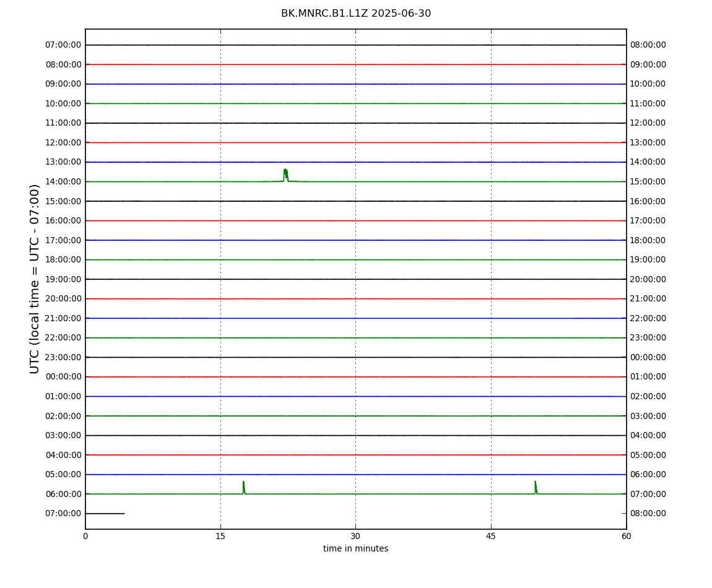Click left-axis label 18:00:00
Screen dimensions: 712x588
click(x=63, y=260)
